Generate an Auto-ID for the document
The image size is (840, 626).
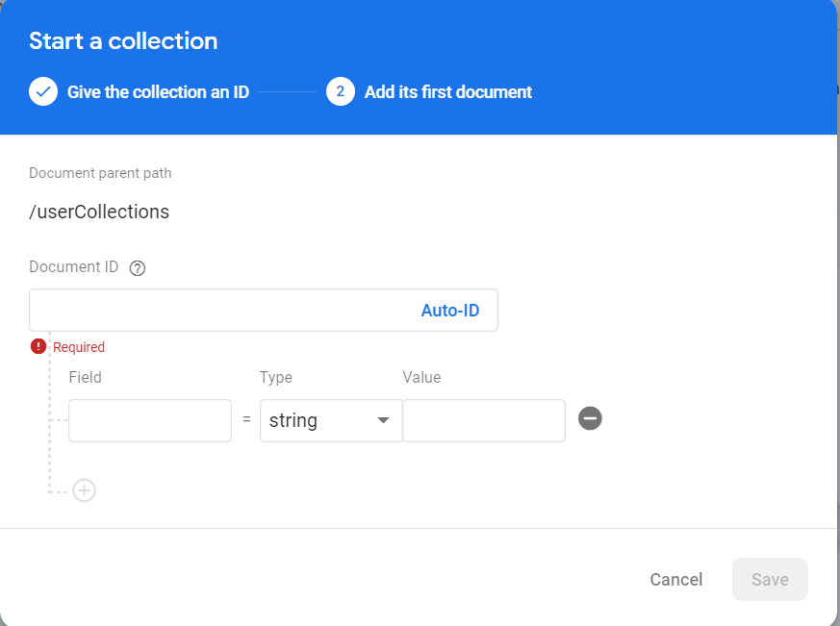click(450, 310)
